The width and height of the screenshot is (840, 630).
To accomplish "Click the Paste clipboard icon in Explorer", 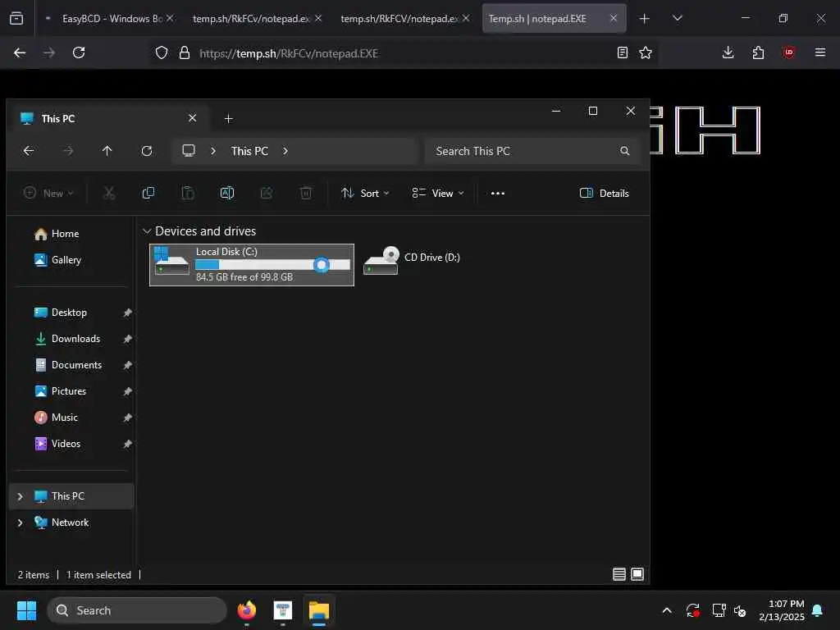I will tap(188, 193).
